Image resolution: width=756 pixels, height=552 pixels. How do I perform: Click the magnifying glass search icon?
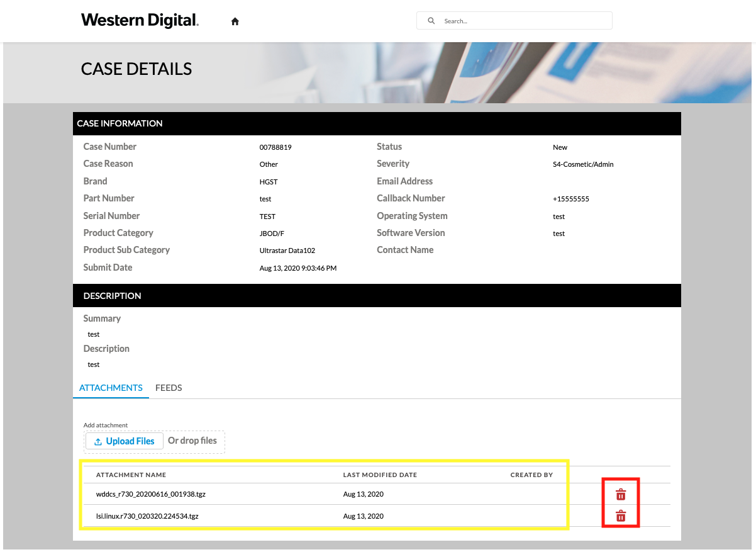click(x=431, y=21)
